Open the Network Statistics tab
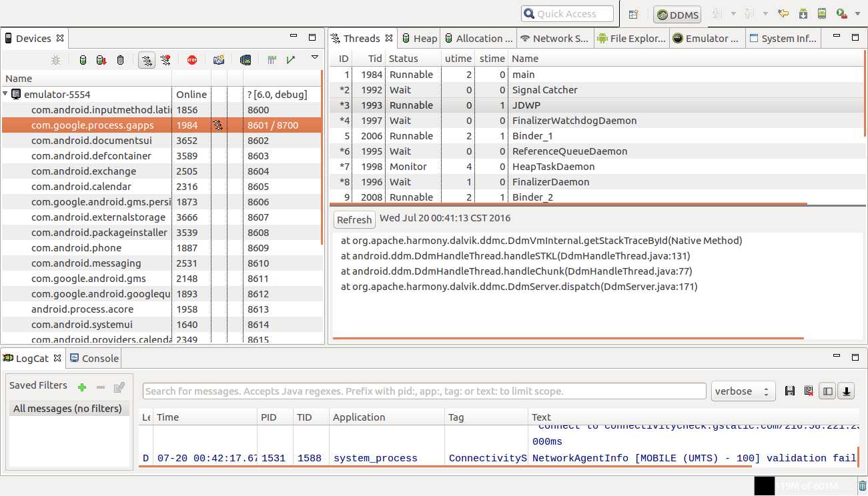This screenshot has width=868, height=496. click(554, 39)
